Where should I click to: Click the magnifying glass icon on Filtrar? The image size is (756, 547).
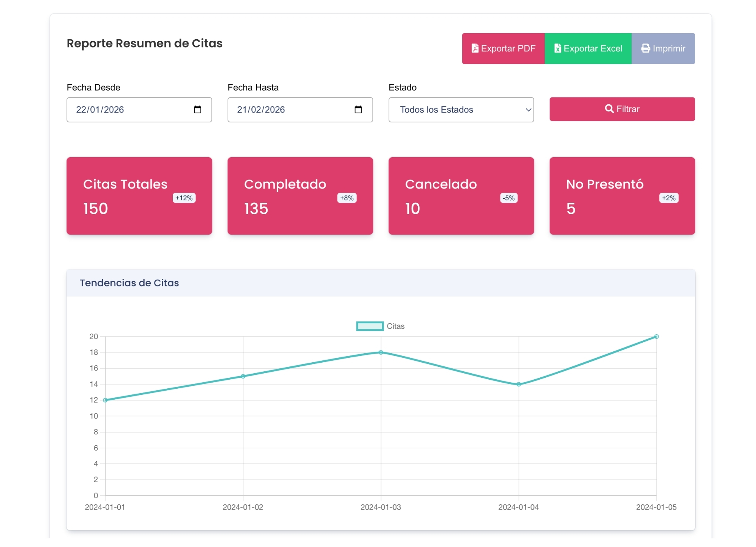coord(609,109)
